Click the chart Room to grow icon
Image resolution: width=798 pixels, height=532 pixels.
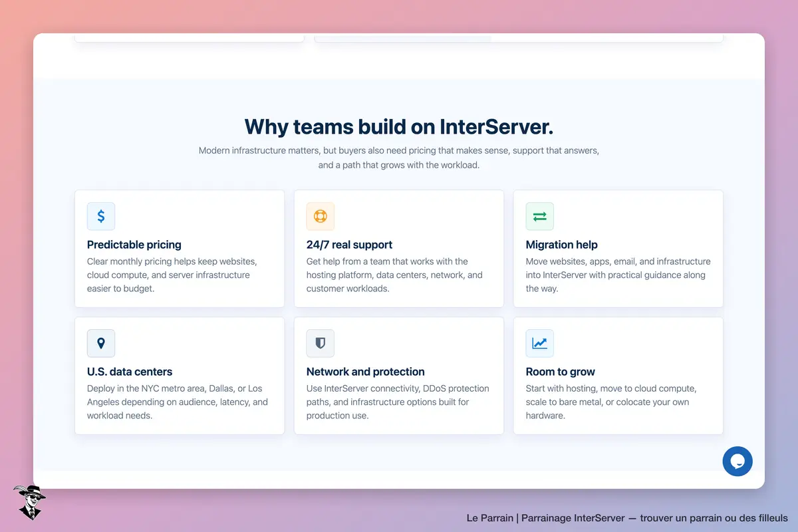[540, 343]
